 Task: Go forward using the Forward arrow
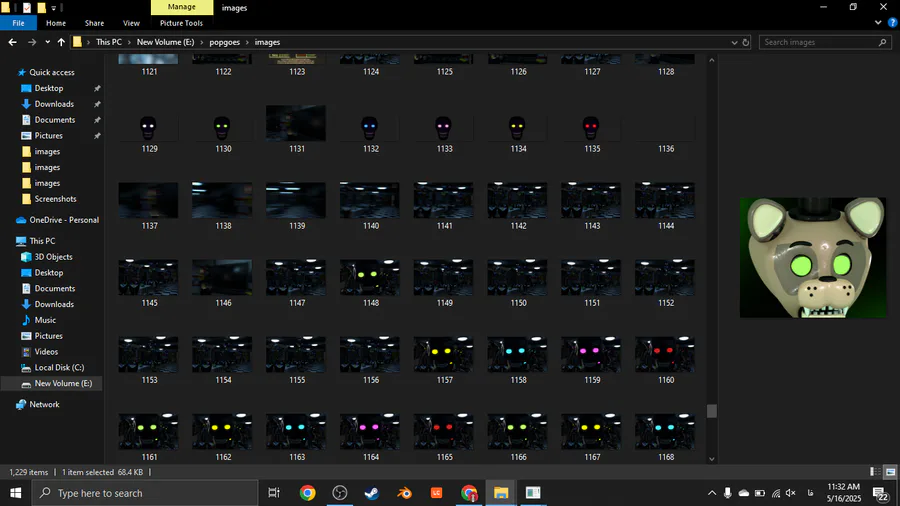(x=32, y=42)
